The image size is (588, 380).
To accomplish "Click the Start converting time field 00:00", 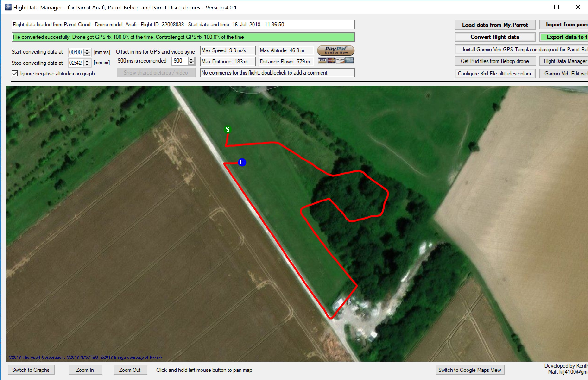I will [76, 52].
